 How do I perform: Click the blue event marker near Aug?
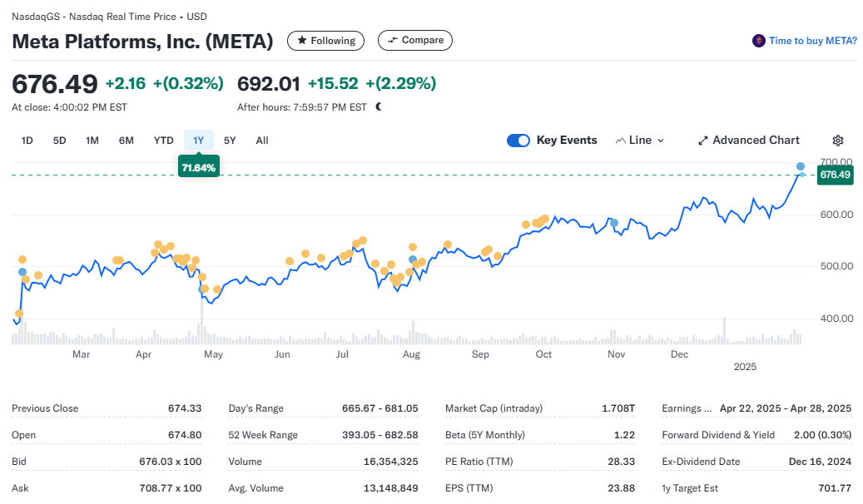pos(413,259)
